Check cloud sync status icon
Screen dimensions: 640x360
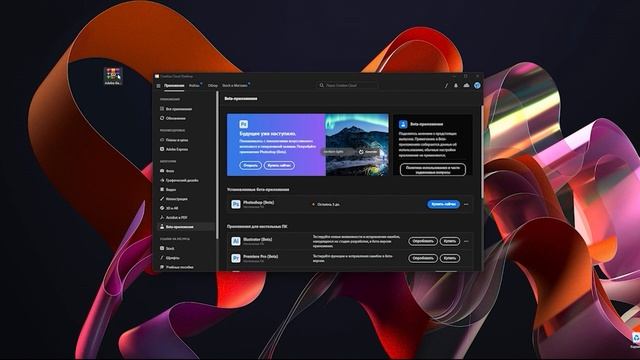[467, 86]
